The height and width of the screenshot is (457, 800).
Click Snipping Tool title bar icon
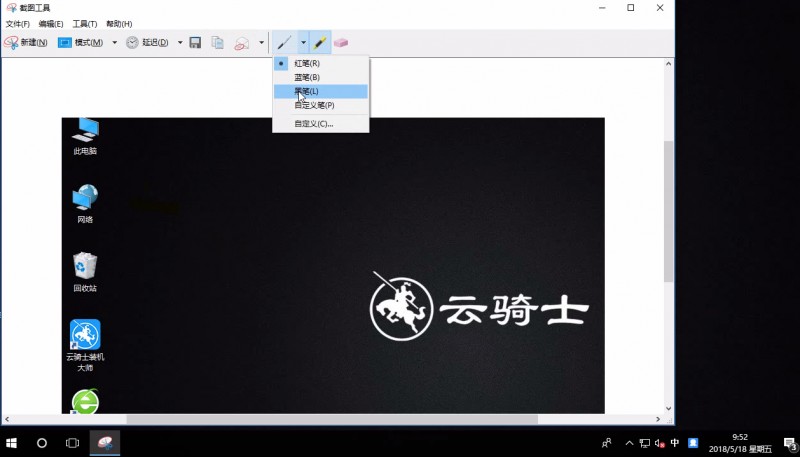(11, 8)
